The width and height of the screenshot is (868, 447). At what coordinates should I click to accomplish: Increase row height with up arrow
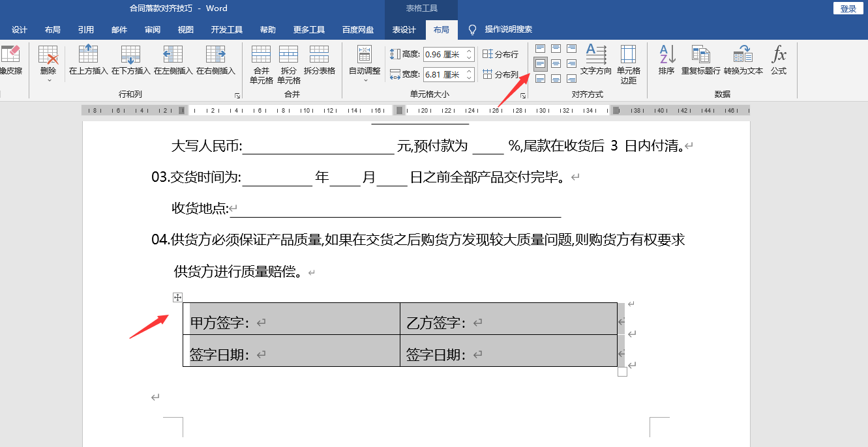point(468,51)
